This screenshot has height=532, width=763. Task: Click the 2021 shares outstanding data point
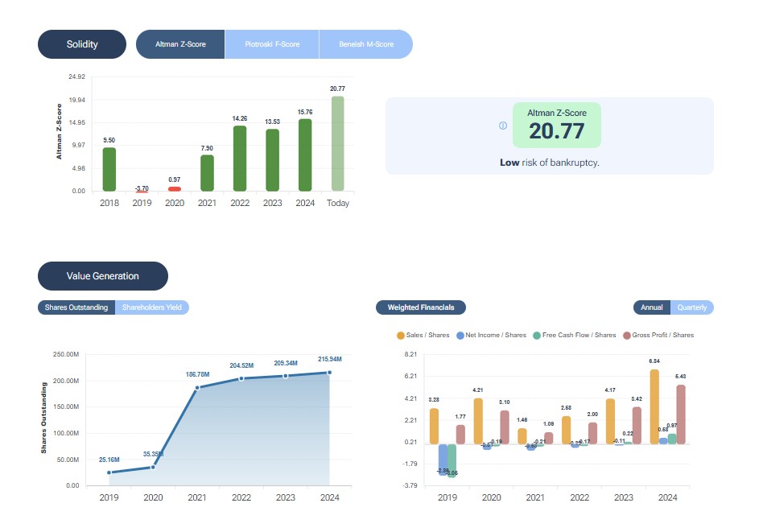197,388
